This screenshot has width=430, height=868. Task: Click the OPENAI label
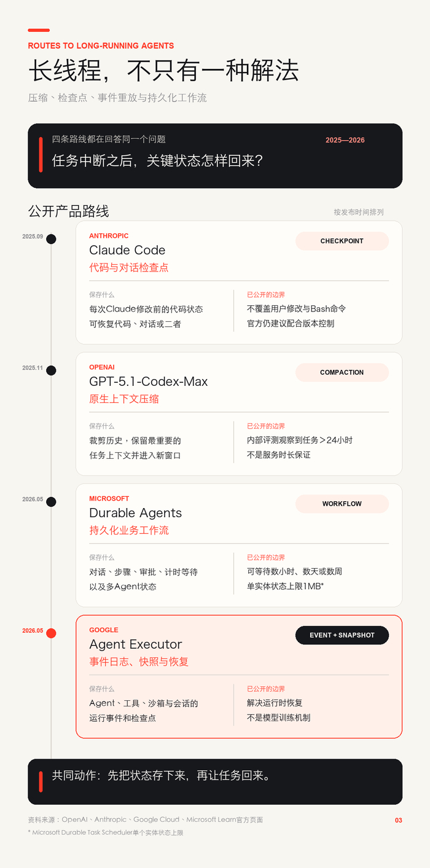tap(102, 367)
